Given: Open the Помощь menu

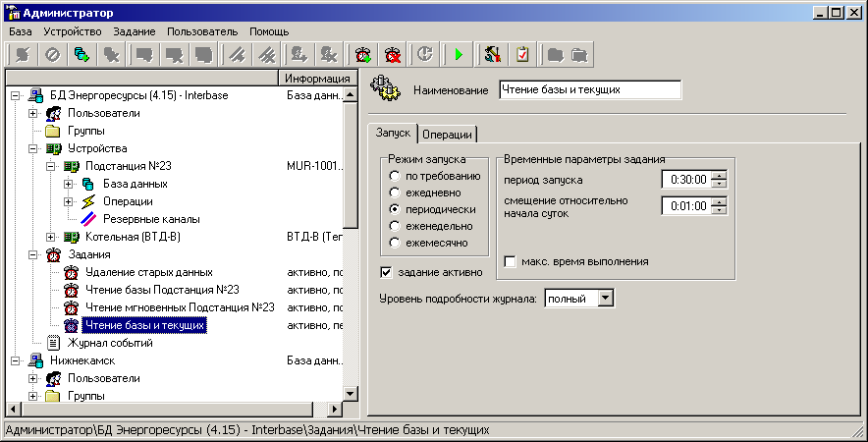Looking at the screenshot, I should [x=269, y=31].
